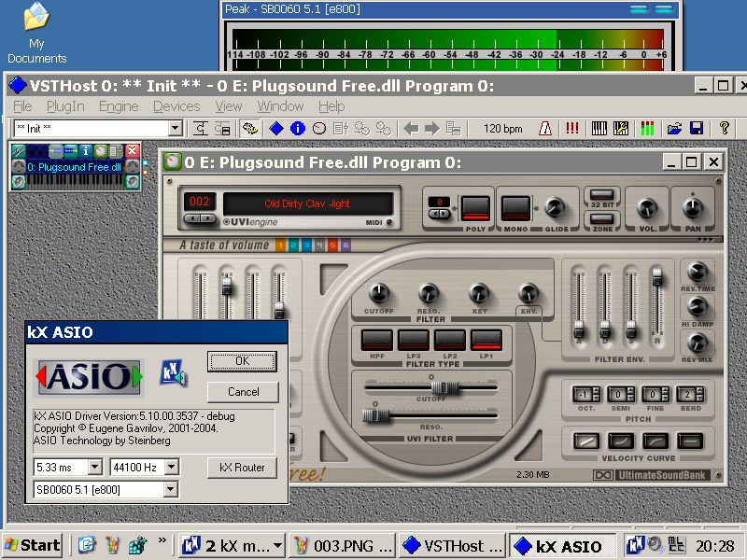Screen dimensions: 747x560
Task: Open the PlugIn menu
Action: tap(65, 106)
